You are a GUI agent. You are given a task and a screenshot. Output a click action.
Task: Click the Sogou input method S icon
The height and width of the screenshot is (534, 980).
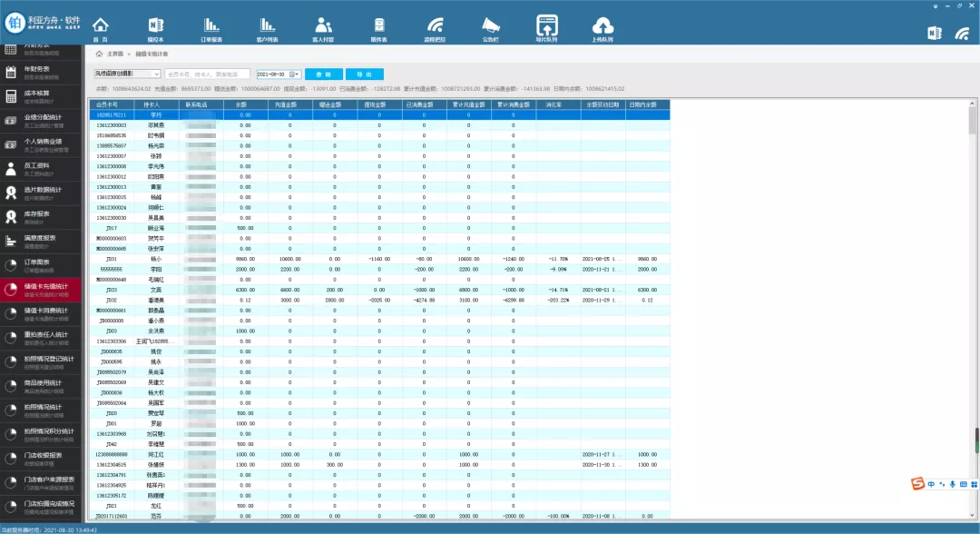[x=917, y=483]
